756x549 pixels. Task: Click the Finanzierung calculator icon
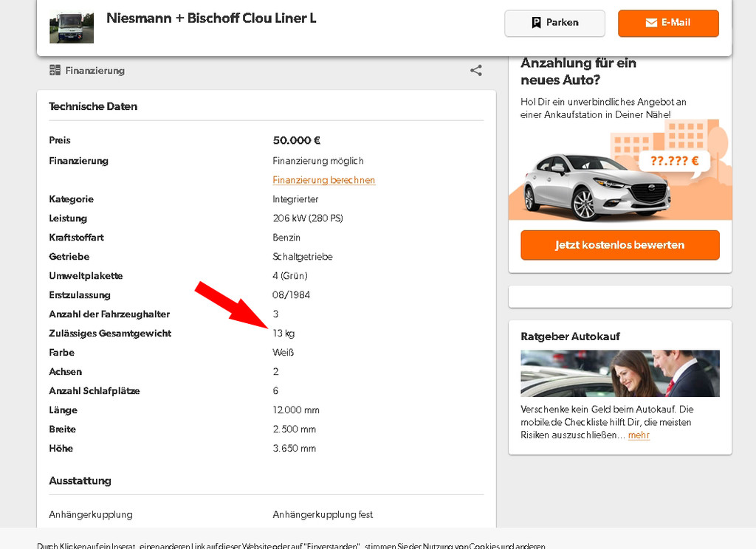(55, 70)
